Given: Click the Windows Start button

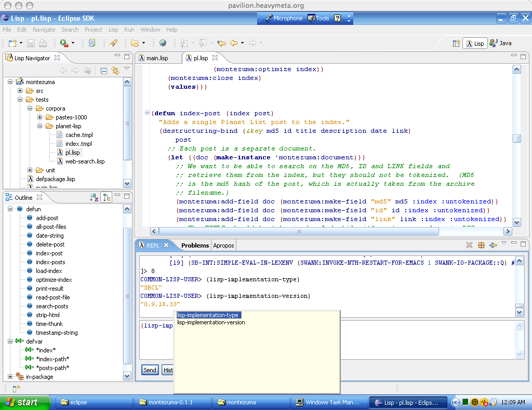Looking at the screenshot, I should point(24,402).
